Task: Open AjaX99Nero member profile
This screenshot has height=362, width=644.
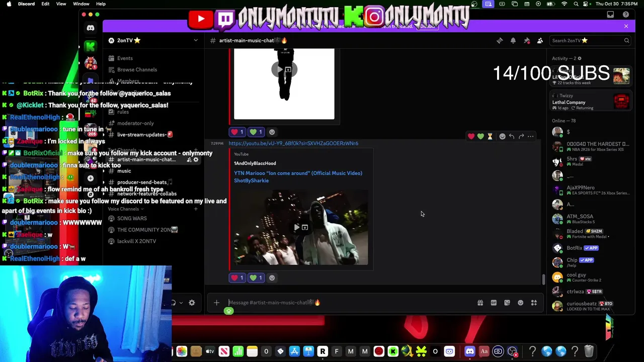Action: [x=591, y=190]
